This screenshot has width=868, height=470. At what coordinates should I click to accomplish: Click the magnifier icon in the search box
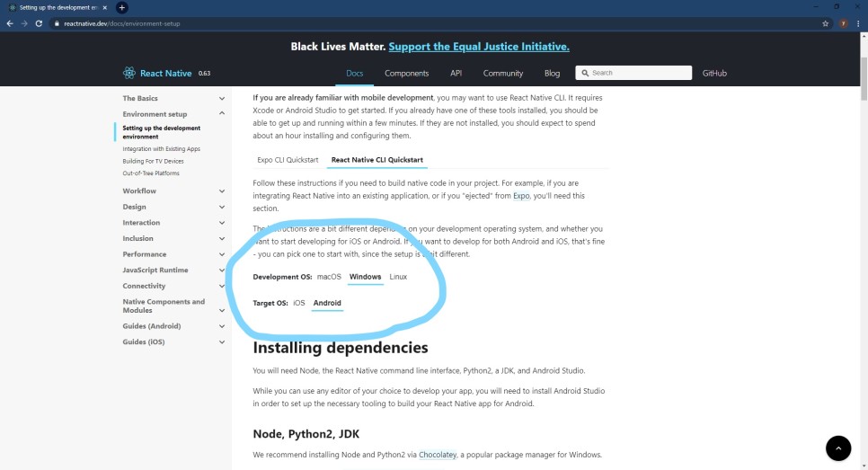tap(585, 73)
